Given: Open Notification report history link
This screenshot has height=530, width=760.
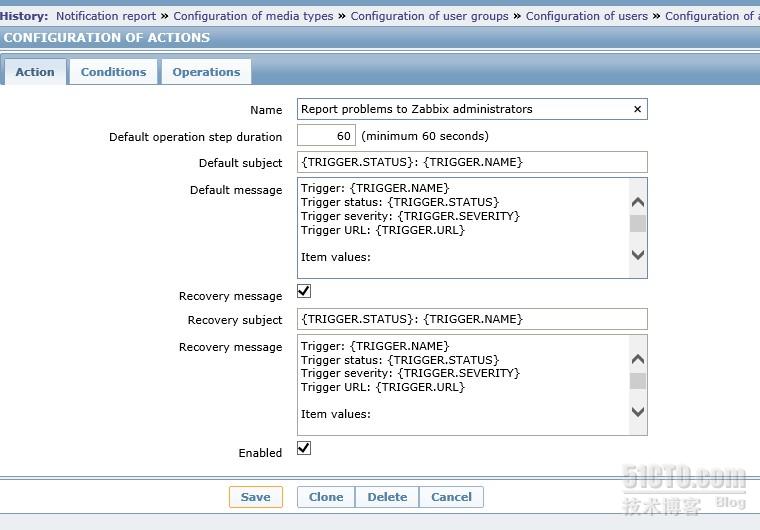Looking at the screenshot, I should pos(106,16).
